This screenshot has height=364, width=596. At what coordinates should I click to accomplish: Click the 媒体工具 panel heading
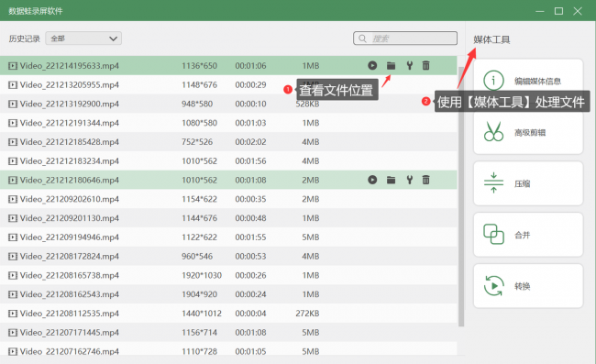point(491,39)
